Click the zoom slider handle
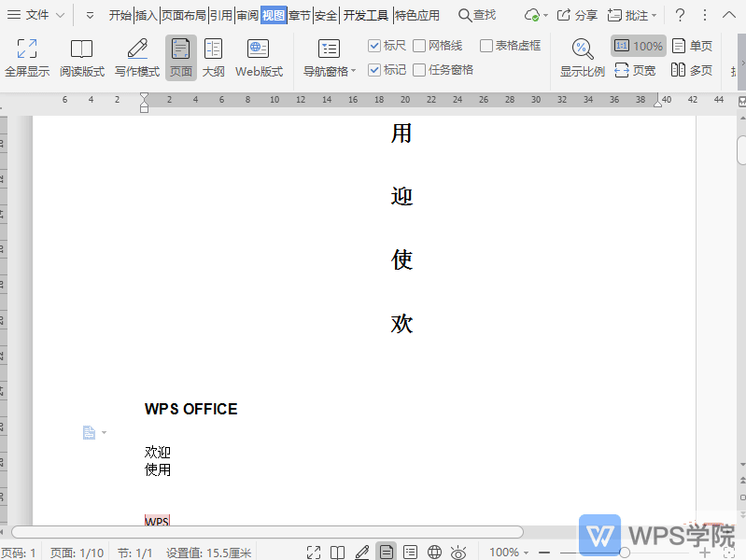 pos(625,553)
